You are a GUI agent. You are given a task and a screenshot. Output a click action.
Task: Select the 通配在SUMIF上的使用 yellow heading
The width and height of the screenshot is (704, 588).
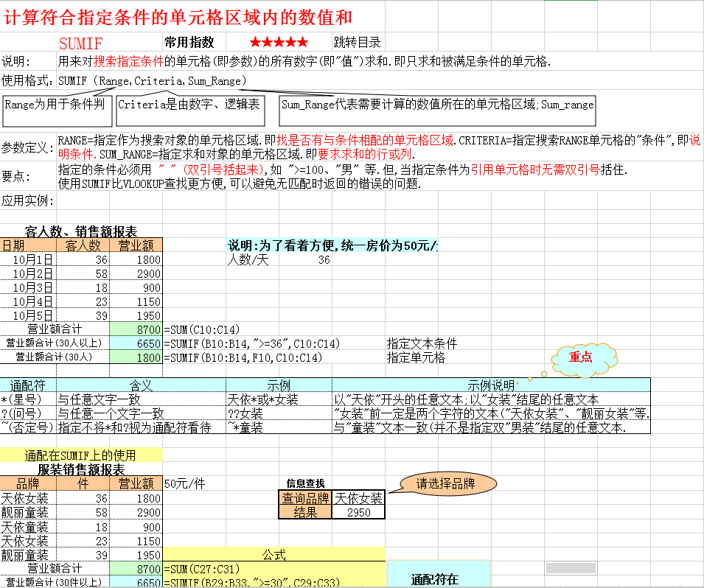81,455
